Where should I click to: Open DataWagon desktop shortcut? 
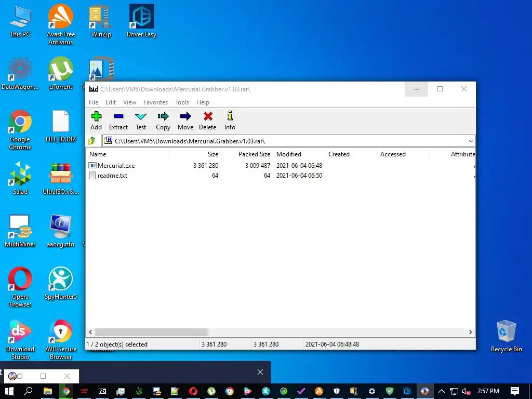point(20,74)
